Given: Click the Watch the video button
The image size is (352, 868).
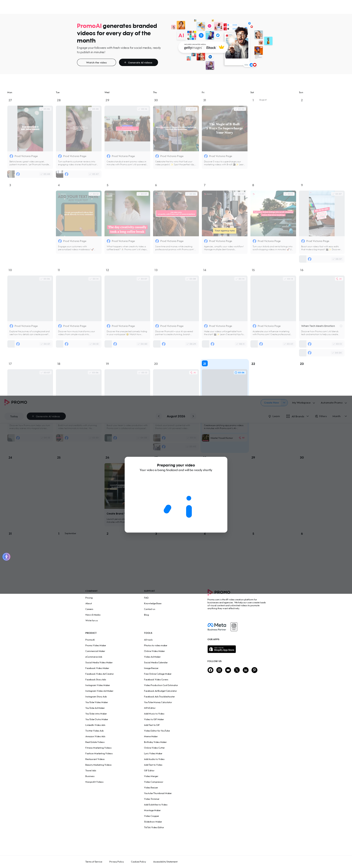Looking at the screenshot, I should point(96,62).
